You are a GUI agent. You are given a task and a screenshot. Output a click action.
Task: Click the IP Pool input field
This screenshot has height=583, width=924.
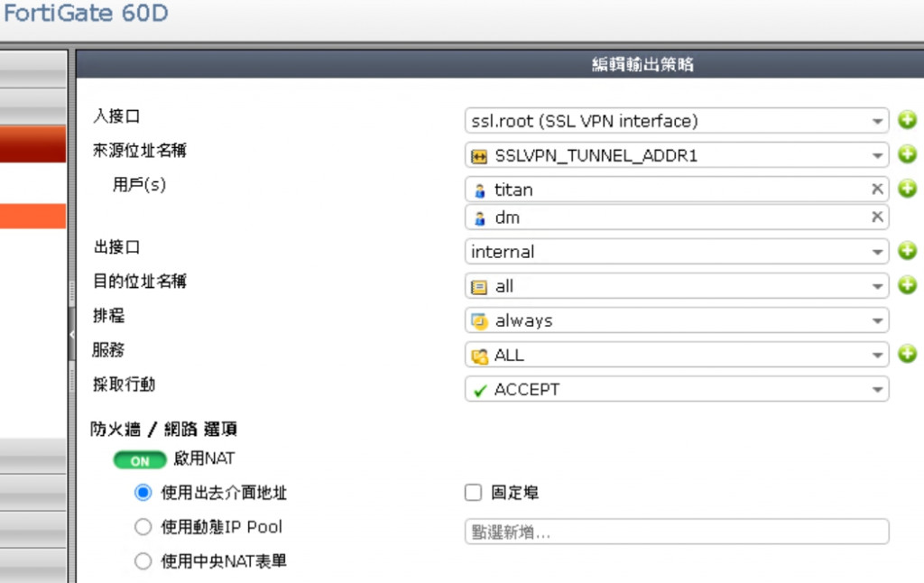coord(677,532)
